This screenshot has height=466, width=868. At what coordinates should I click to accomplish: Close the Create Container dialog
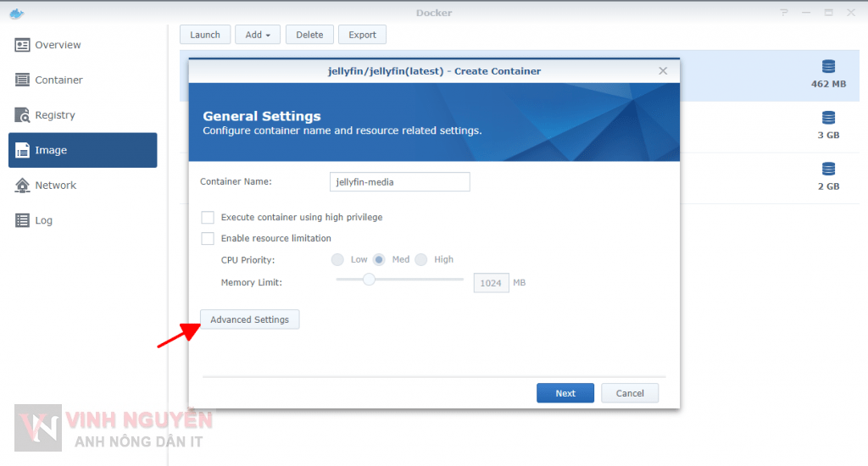click(x=663, y=71)
